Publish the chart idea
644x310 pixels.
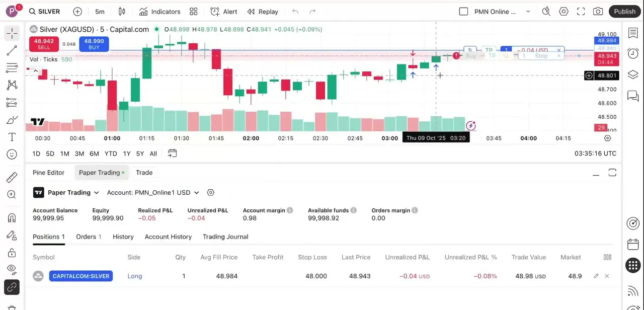[625, 12]
